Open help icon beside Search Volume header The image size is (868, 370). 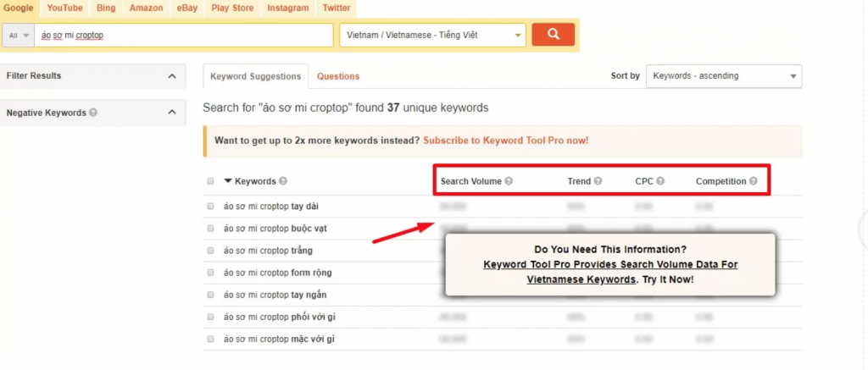[x=509, y=181]
